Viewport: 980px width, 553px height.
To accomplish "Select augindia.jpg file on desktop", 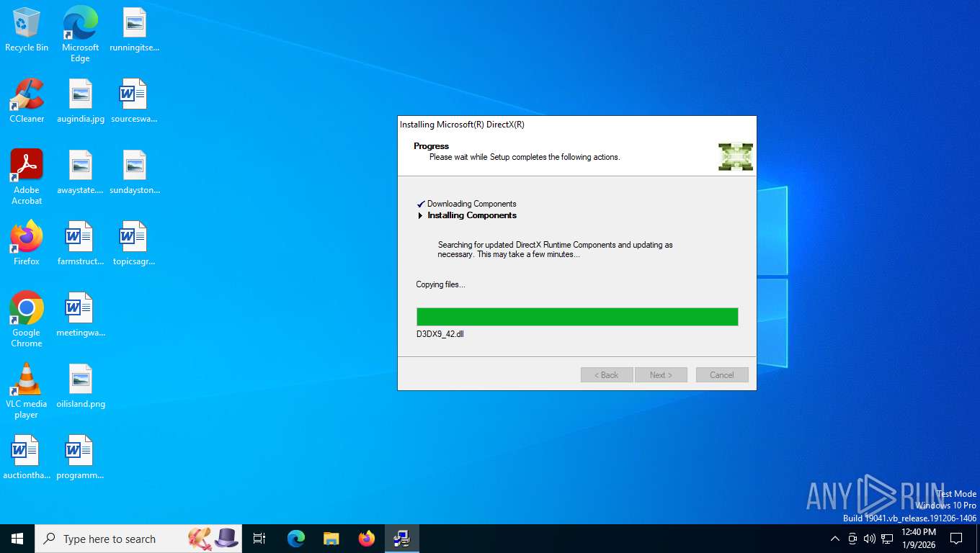I will 80,101.
